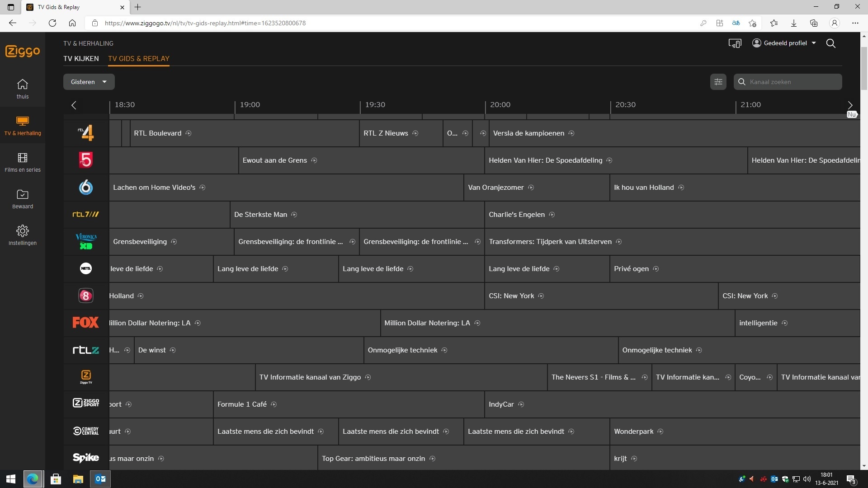
Task: Open Bewaard saved folder
Action: (x=23, y=199)
